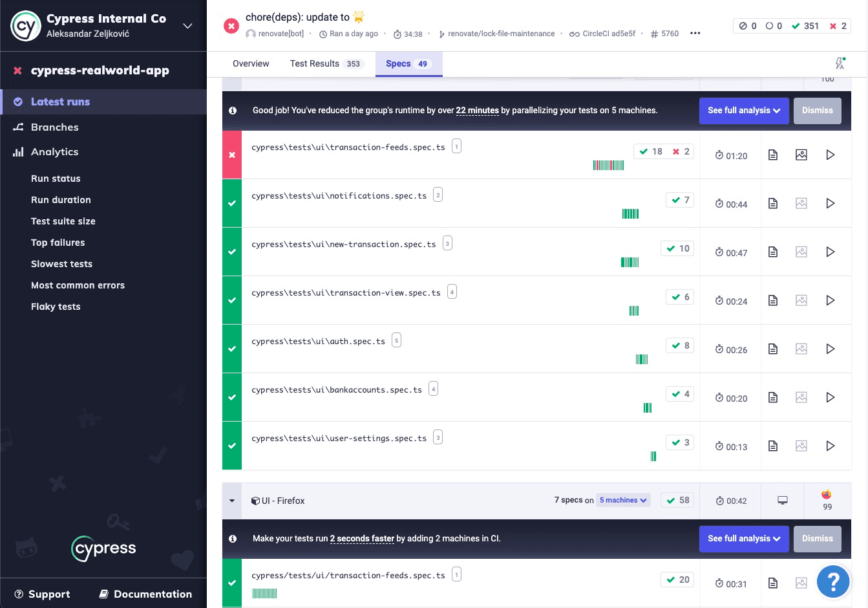Collapse the UI - Firefox group
This screenshot has height=608, width=868.
point(232,501)
